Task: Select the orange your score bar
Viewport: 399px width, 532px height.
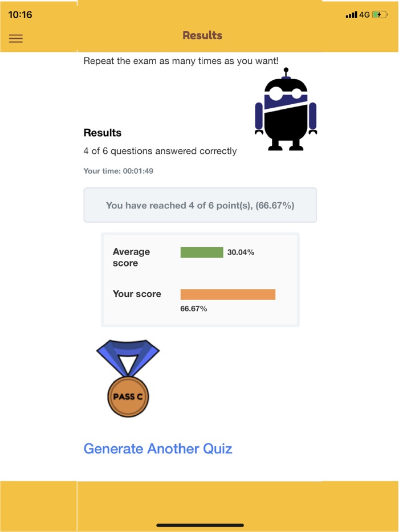Action: [x=228, y=294]
